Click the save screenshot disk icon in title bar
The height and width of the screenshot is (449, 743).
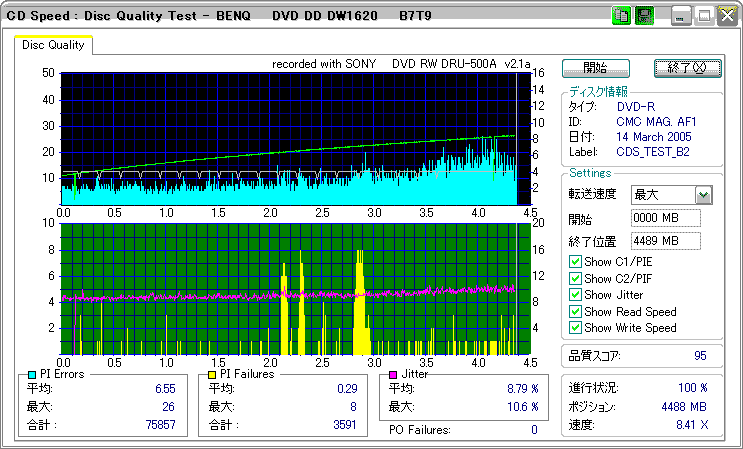coord(645,16)
